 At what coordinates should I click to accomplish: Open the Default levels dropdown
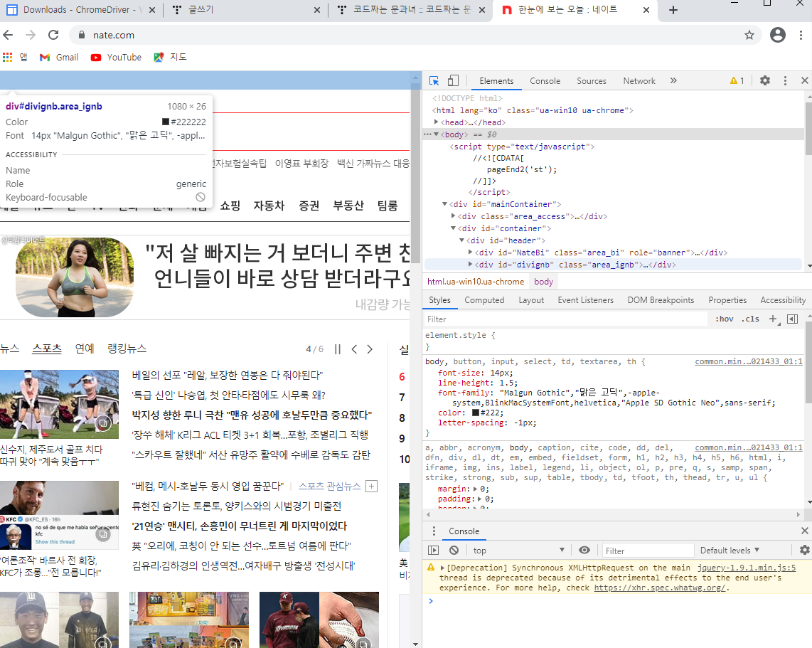(730, 551)
